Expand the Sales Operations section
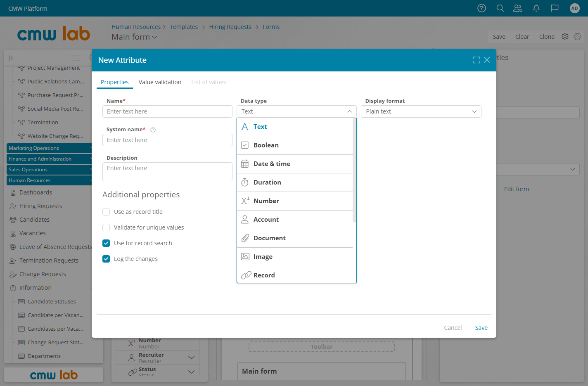The image size is (588, 386). [x=50, y=170]
